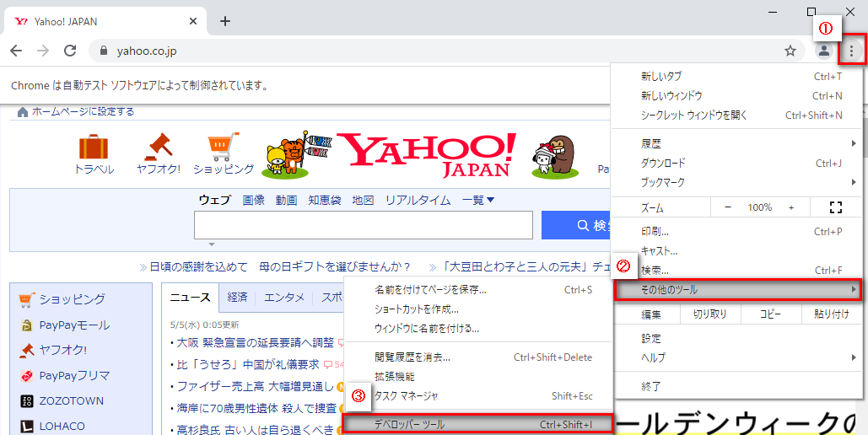Open a new tab with plus icon

(x=224, y=21)
